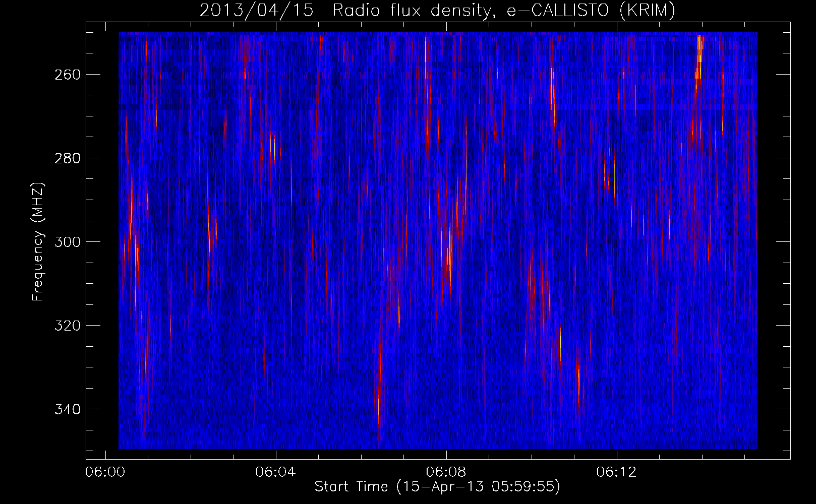Screen dimensions: 816x504
Task: Click the 'Frequency (MHZ)' axis label
Action: [x=38, y=241]
